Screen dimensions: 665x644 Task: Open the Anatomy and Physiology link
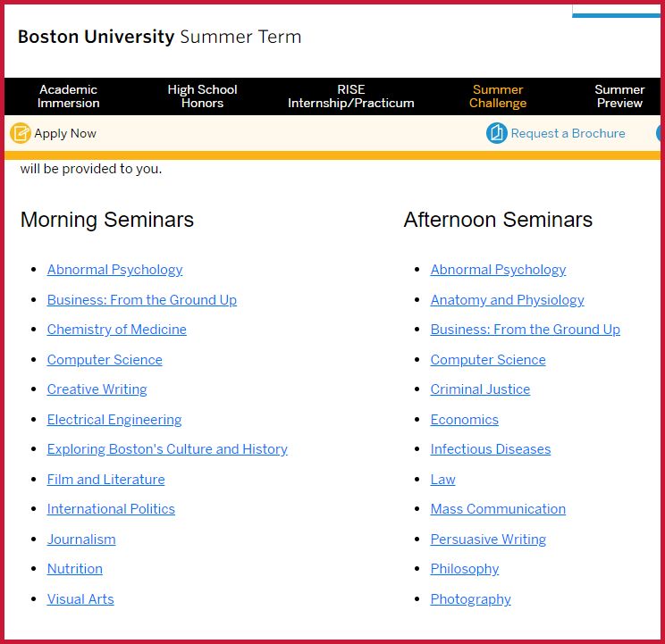[x=507, y=300]
